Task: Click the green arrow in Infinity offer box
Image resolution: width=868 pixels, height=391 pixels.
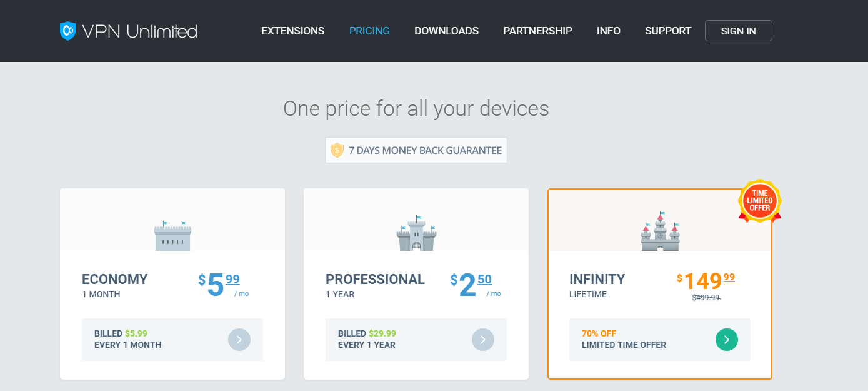Action: (x=727, y=340)
